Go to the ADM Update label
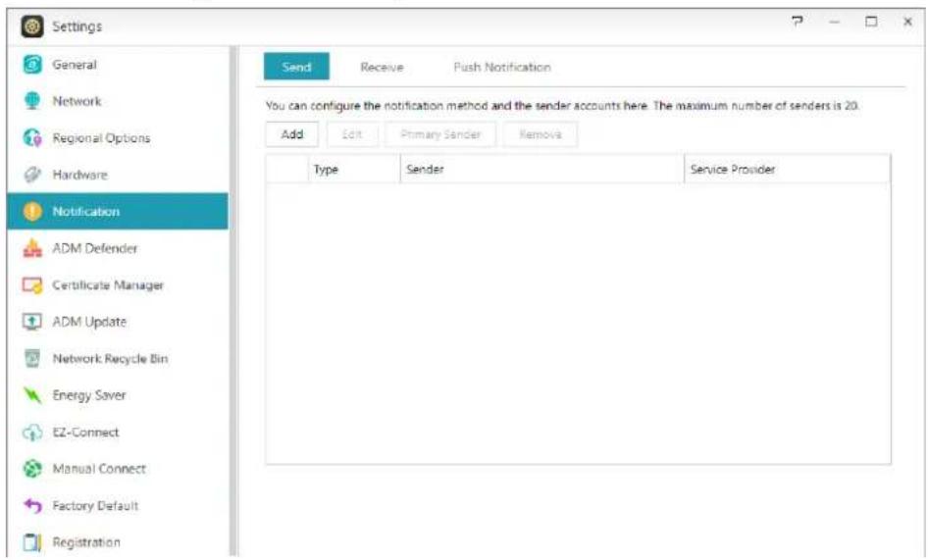Image resolution: width=928 pixels, height=560 pixels. pos(89,322)
